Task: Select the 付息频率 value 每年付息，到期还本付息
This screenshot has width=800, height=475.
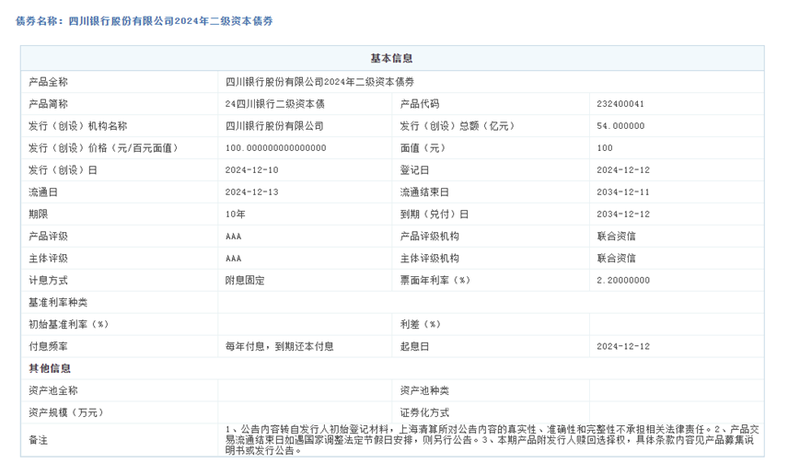Action: 280,346
